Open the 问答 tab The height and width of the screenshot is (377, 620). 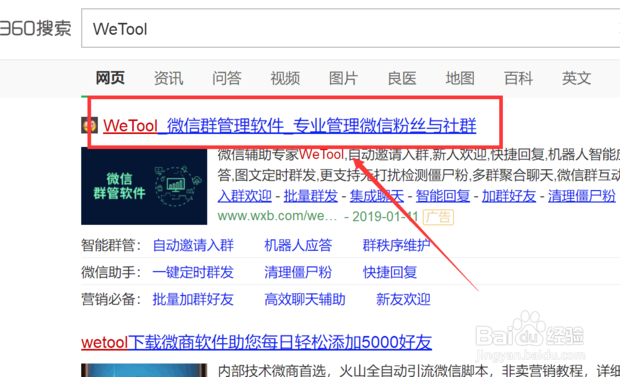coord(227,78)
